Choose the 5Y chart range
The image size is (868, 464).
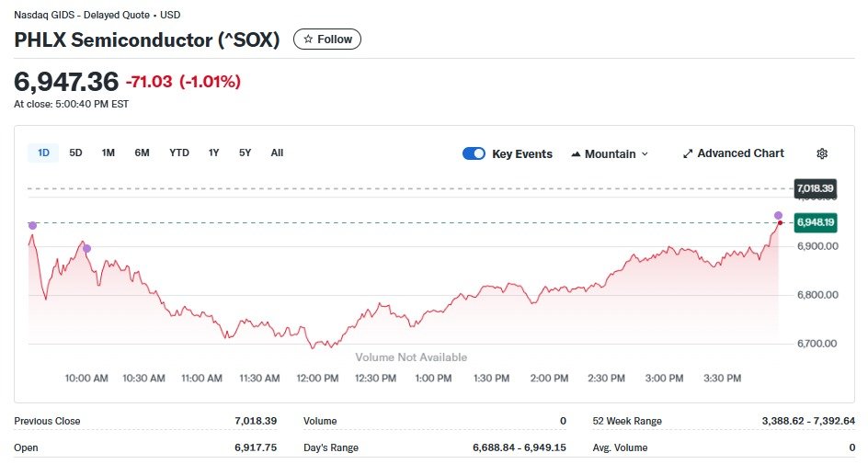pyautogui.click(x=246, y=153)
